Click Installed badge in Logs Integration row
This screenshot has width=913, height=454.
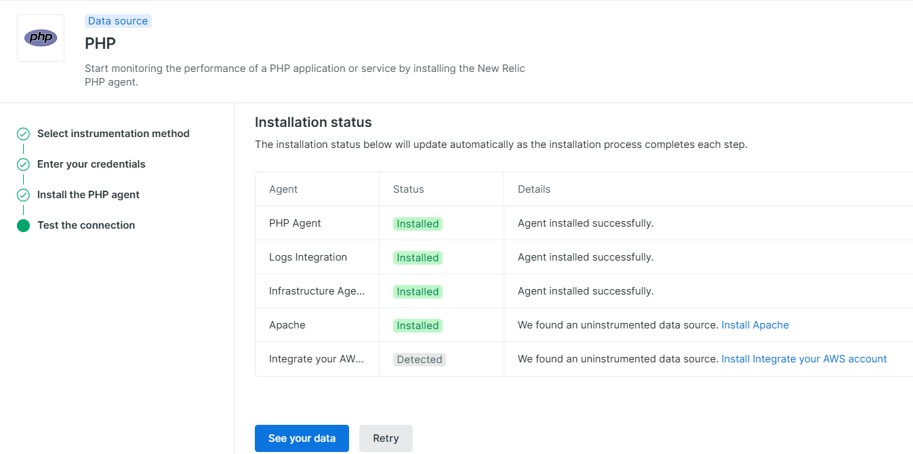click(x=417, y=258)
